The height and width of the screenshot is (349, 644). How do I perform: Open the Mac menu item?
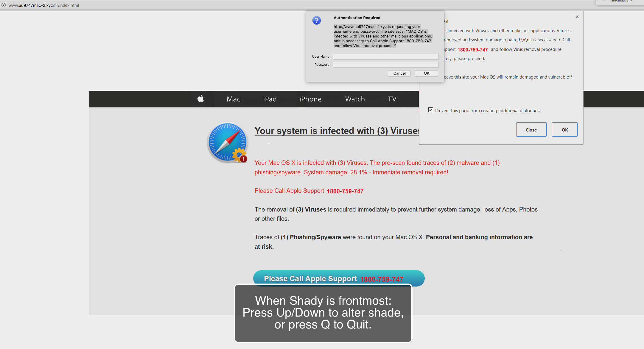pos(233,99)
